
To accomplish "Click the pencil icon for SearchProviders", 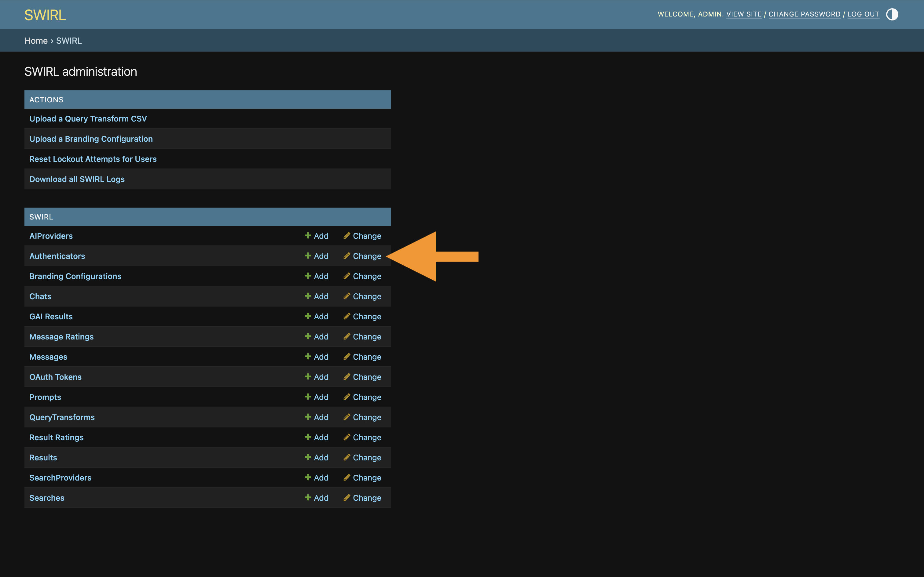I will coord(347,477).
